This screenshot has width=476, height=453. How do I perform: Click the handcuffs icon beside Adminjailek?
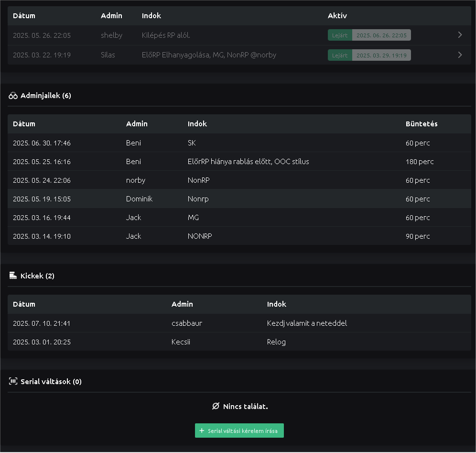(x=13, y=96)
